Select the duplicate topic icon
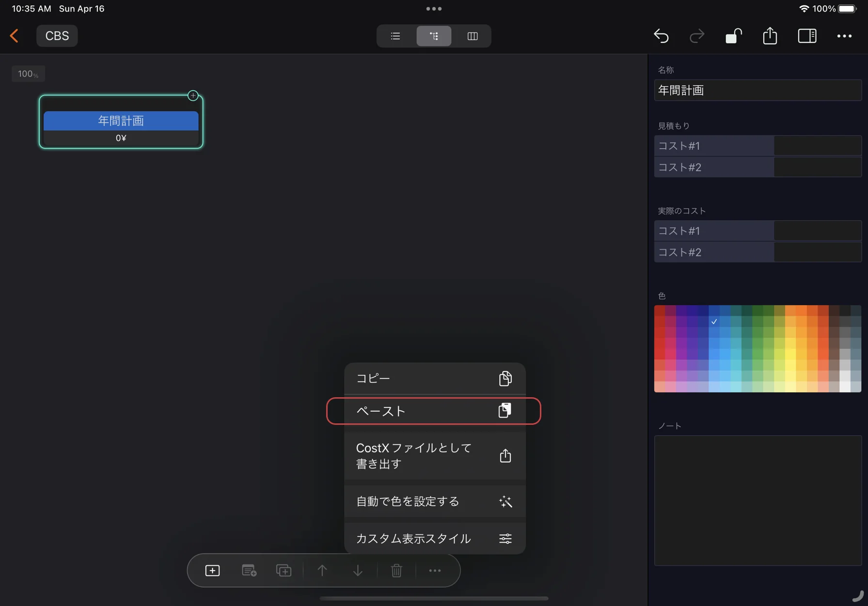The width and height of the screenshot is (868, 606). click(284, 571)
